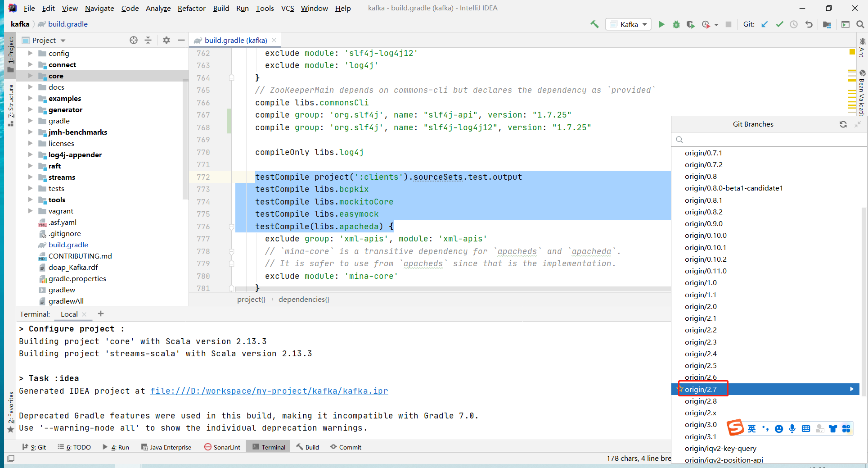The image size is (868, 468).
Task: Open Project panel settings gear
Action: (166, 40)
